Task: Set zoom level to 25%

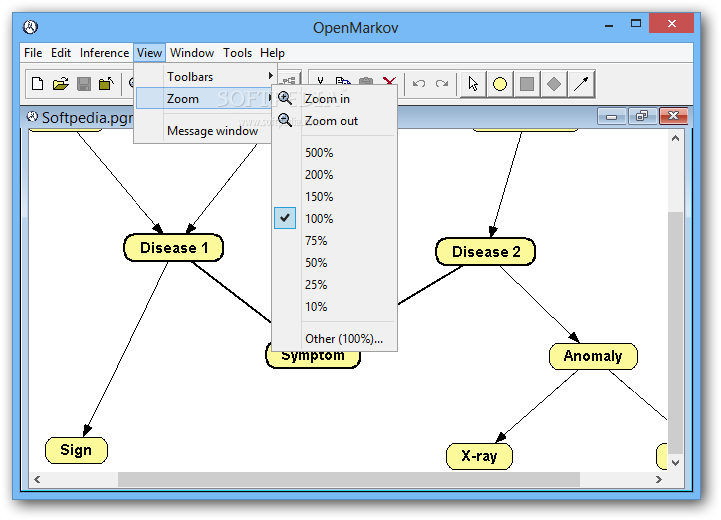Action: tap(334, 285)
